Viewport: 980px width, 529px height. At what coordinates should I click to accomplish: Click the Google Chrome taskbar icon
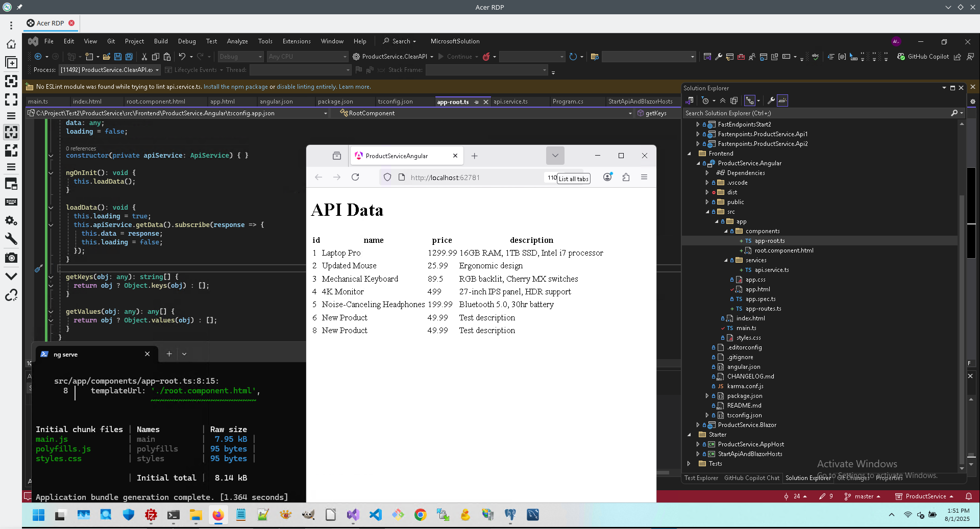(x=420, y=515)
